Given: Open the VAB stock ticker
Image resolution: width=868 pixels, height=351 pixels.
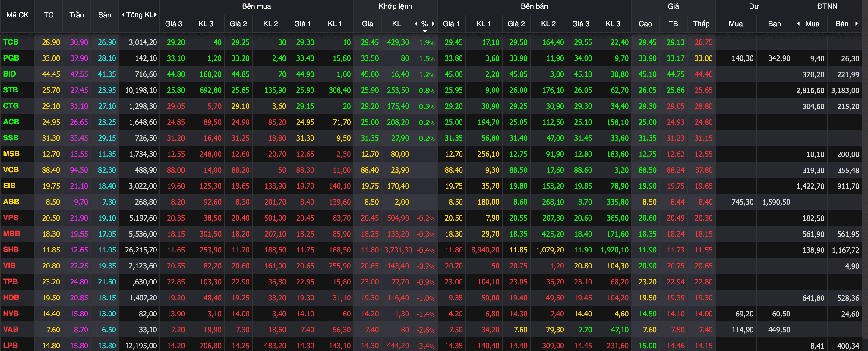Looking at the screenshot, I should click(x=11, y=329).
